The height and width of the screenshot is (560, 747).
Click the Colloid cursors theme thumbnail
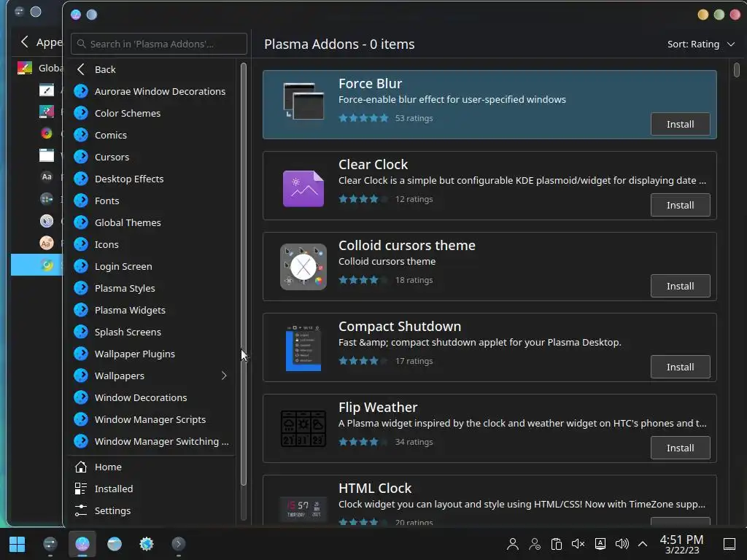303,267
